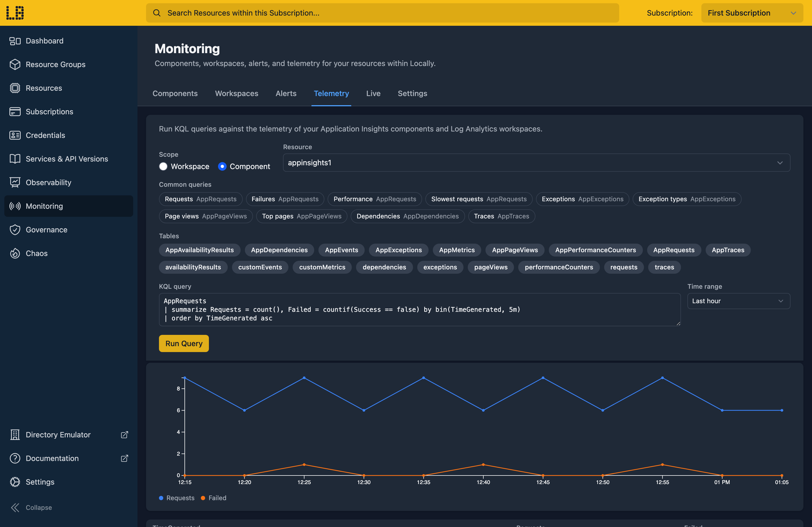Click into the KQL query text area

click(420, 310)
